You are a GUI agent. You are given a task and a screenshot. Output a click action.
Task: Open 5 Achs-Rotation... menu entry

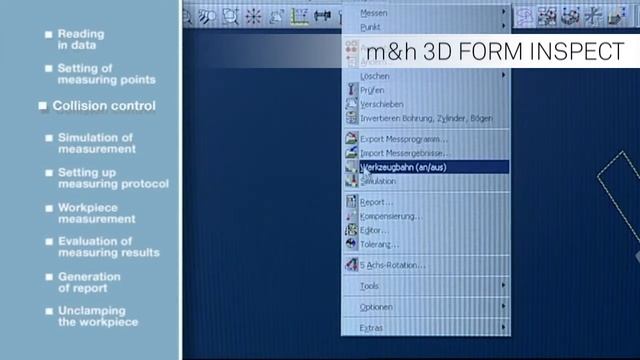426,265
